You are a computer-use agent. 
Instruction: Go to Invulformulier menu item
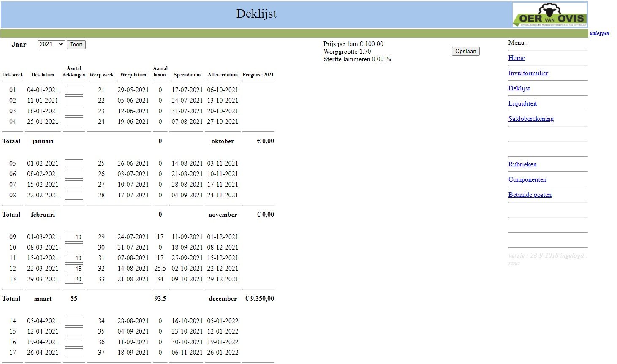click(528, 73)
